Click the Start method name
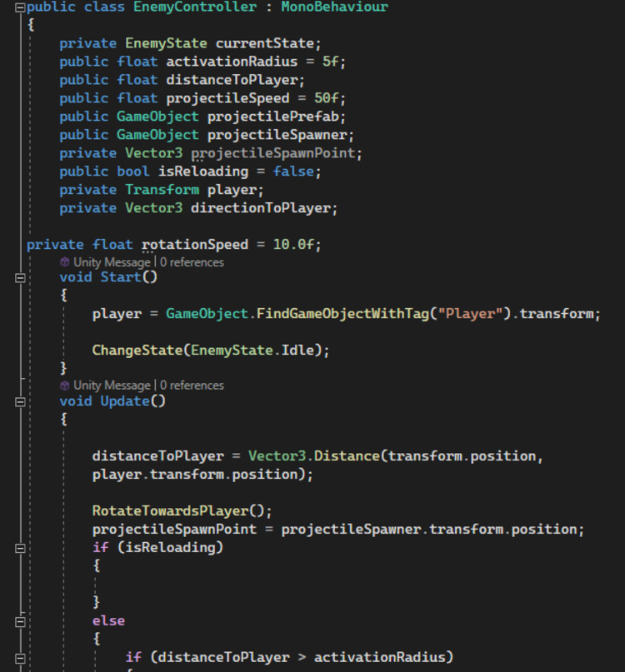 [121, 277]
